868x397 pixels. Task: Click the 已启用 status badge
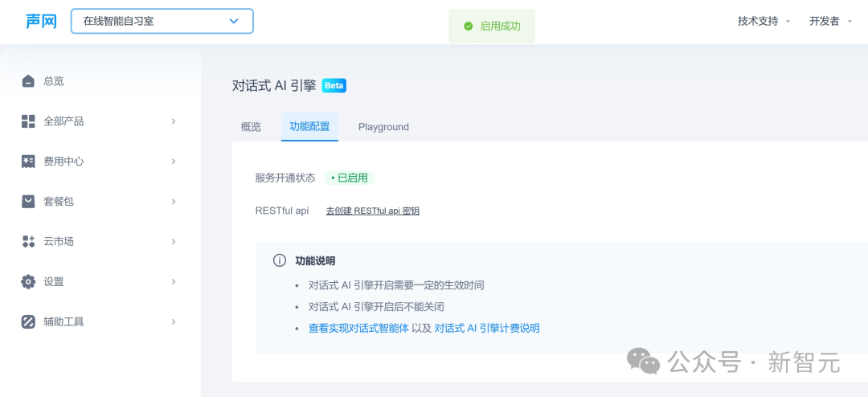pos(350,178)
